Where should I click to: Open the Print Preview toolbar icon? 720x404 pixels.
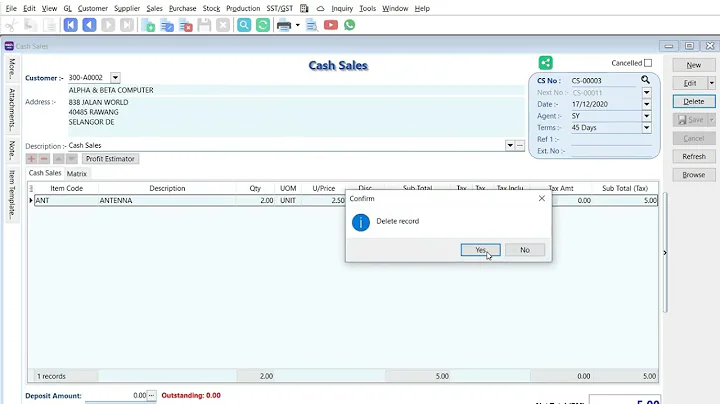(312, 25)
